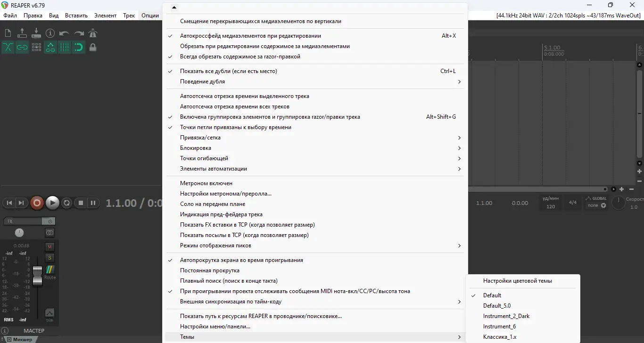Image resolution: width=644 pixels, height=343 pixels.
Task: Jump to project end in the transport
Action: 21,203
